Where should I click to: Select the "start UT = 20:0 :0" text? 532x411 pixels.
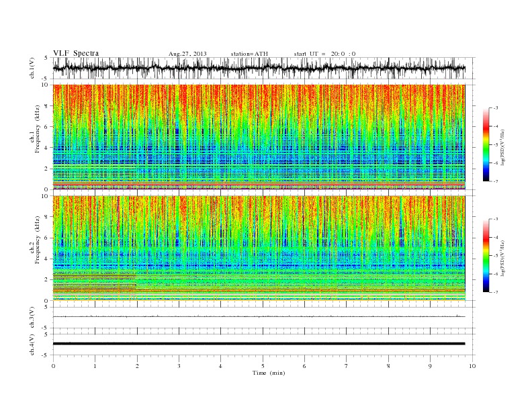click(324, 54)
